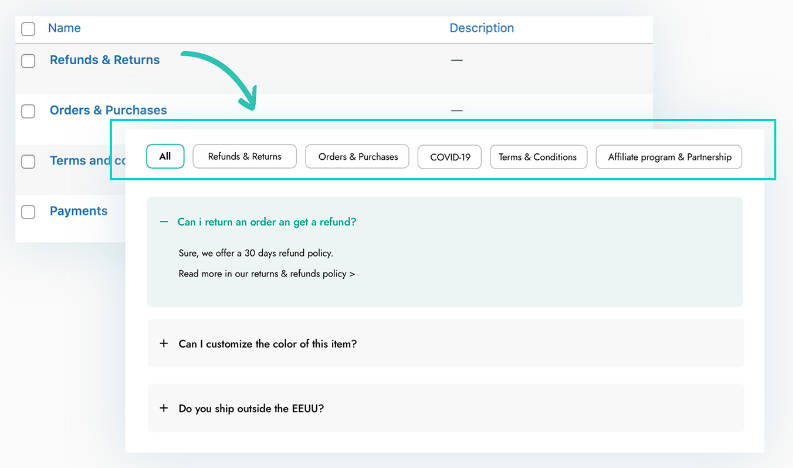Check the Refunds & Returns row checkbox
The image size is (793, 468).
pos(28,61)
